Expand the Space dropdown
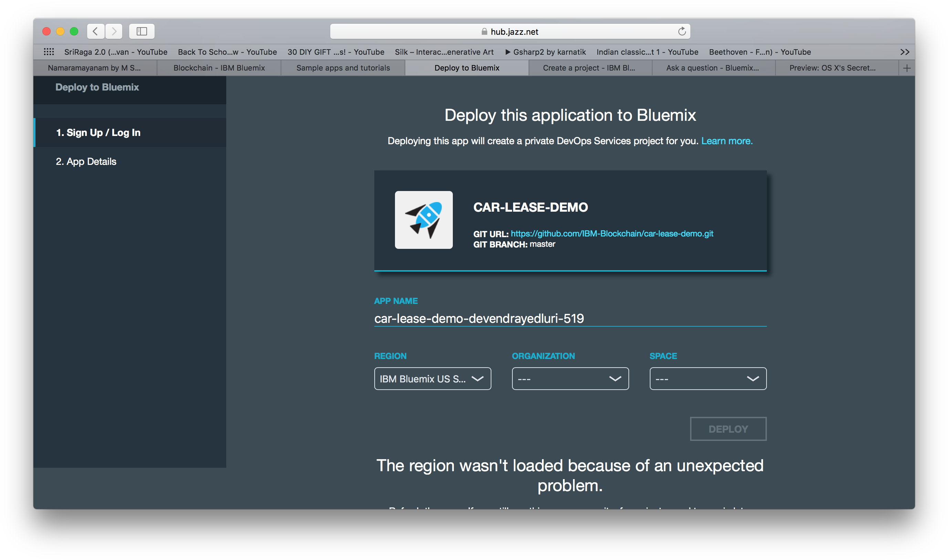 click(708, 379)
